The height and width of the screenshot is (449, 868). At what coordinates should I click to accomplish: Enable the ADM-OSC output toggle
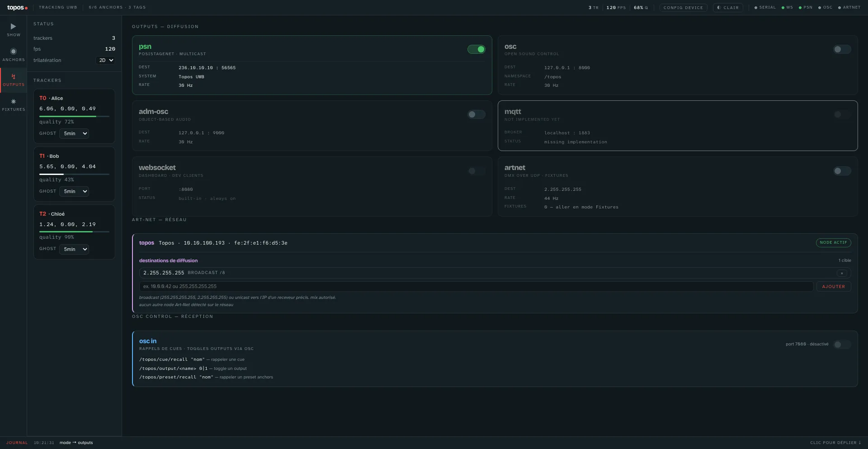476,114
